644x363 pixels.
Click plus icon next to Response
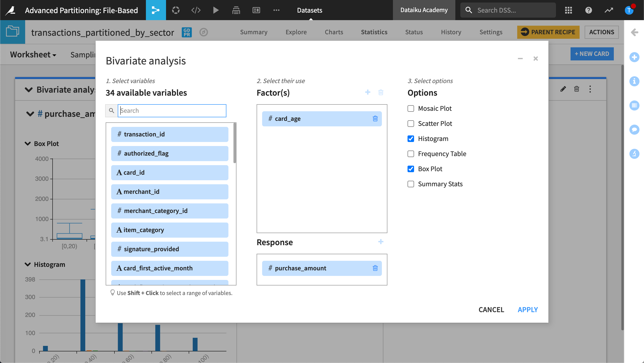381,242
